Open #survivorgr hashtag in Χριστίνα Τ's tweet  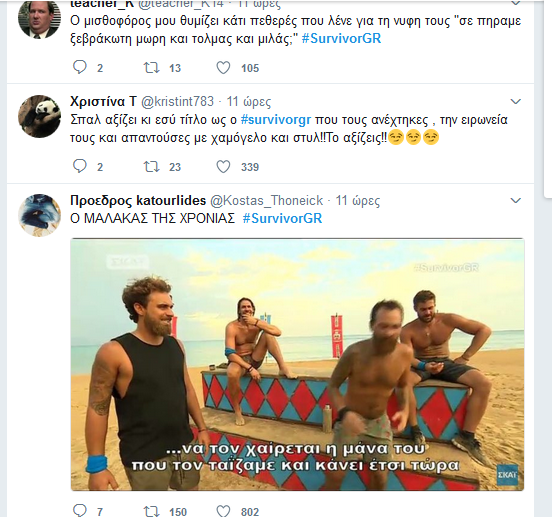click(x=276, y=120)
